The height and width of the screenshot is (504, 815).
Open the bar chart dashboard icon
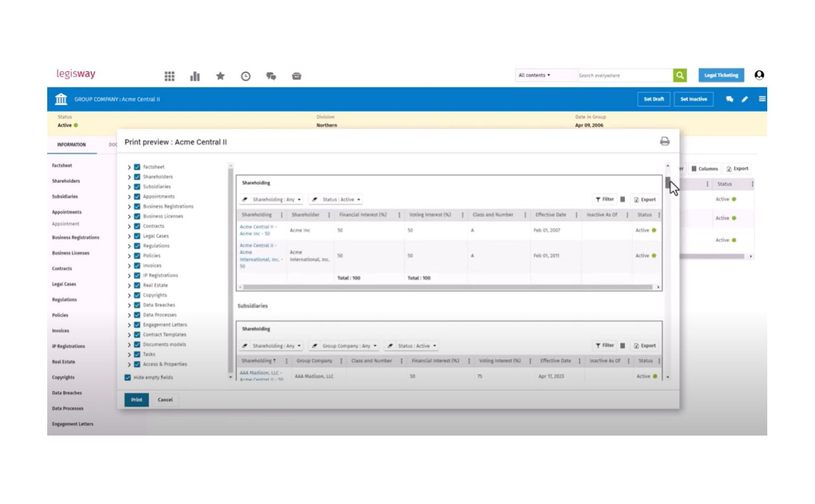(x=195, y=76)
